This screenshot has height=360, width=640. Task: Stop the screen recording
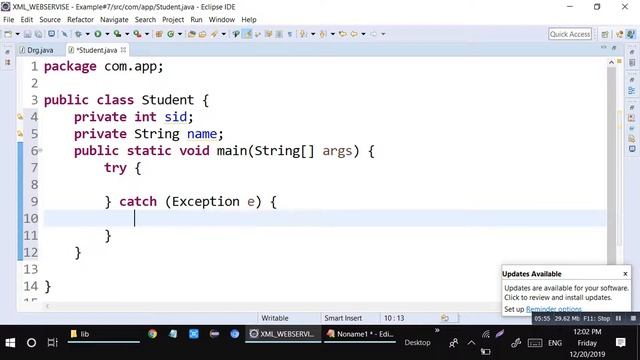633,318
